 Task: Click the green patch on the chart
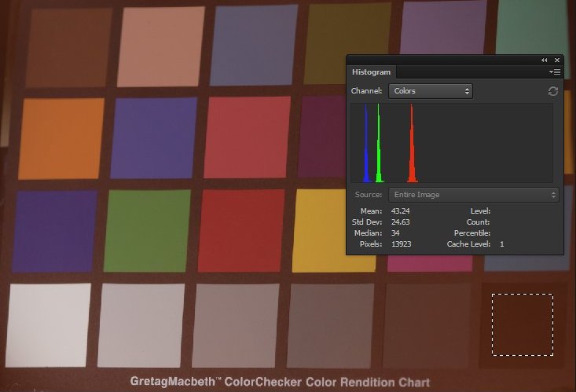tap(147, 231)
